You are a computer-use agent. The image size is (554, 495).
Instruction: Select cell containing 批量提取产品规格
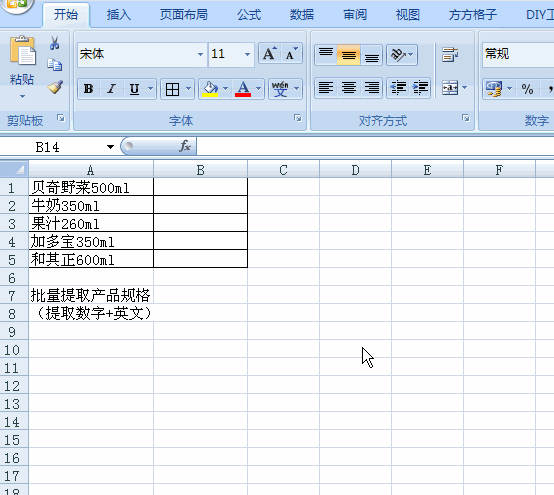(91, 295)
